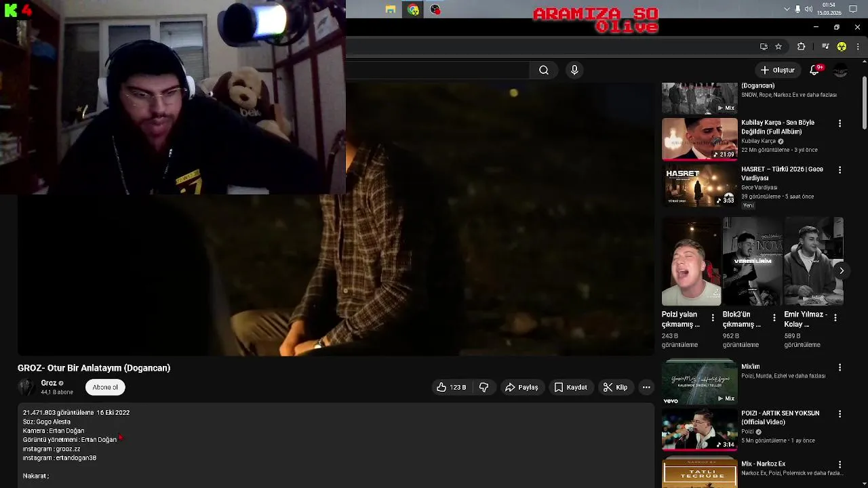868x488 pixels.
Task: Click the POIZI - ARTIK SEN YOKSUN title
Action: click(781, 418)
